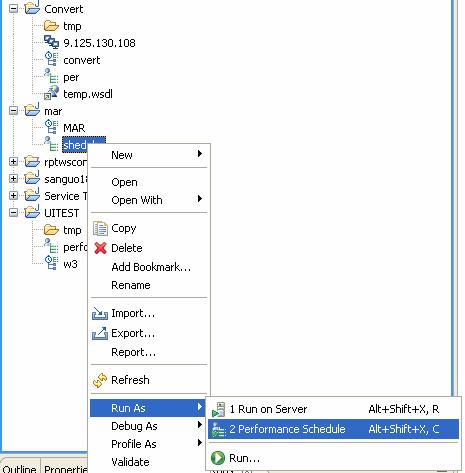This screenshot has height=473, width=465.
Task: Click the temp.wsdl file icon
Action: coord(51,93)
